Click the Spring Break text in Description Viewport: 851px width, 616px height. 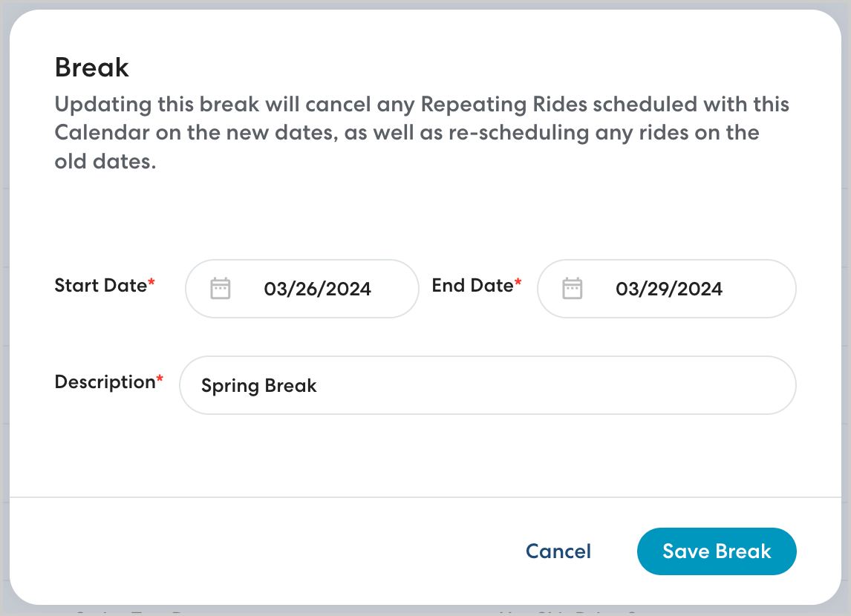coord(259,386)
